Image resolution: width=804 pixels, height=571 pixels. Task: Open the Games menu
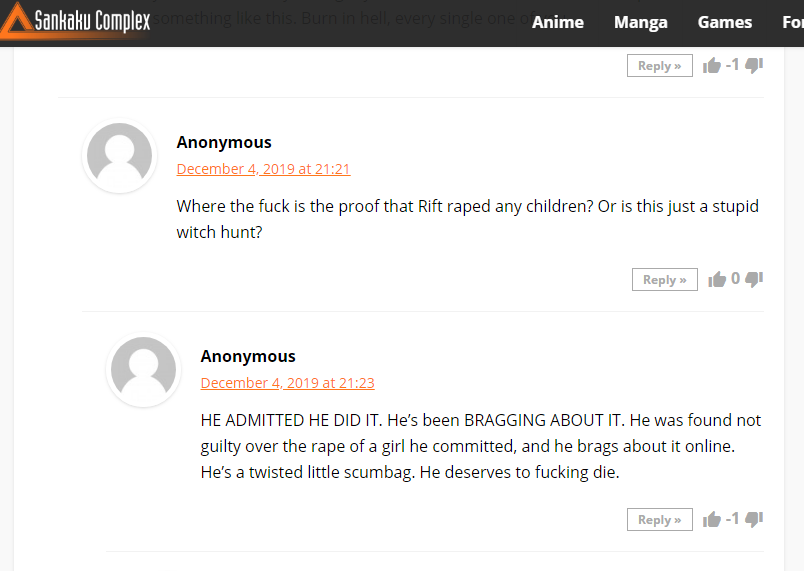coord(725,23)
